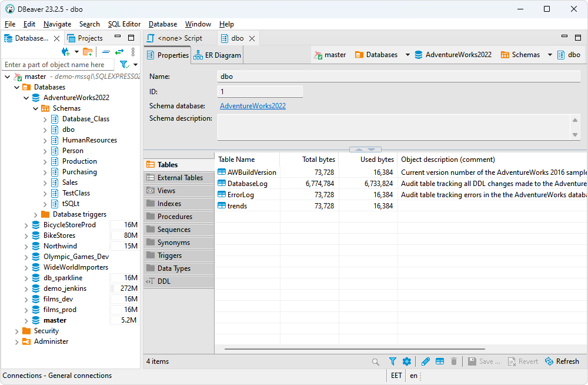588x385 pixels.
Task: Click the new connection folder icon
Action: [88, 52]
